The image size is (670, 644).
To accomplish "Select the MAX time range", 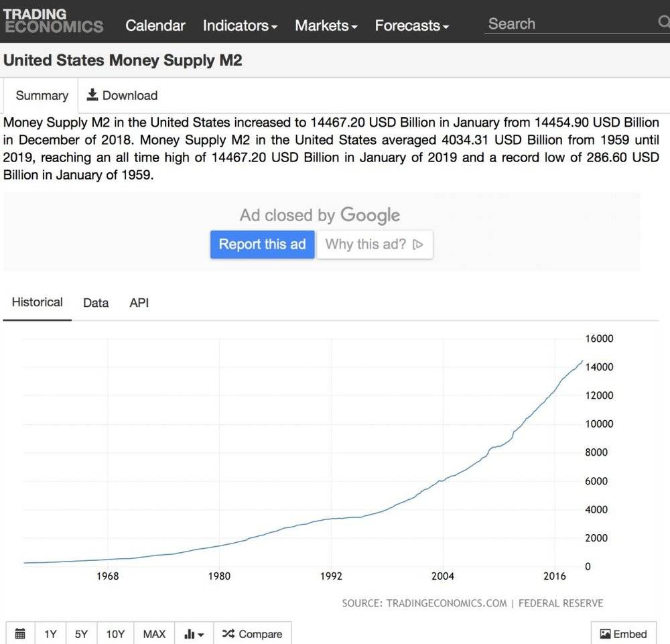I will click(154, 634).
